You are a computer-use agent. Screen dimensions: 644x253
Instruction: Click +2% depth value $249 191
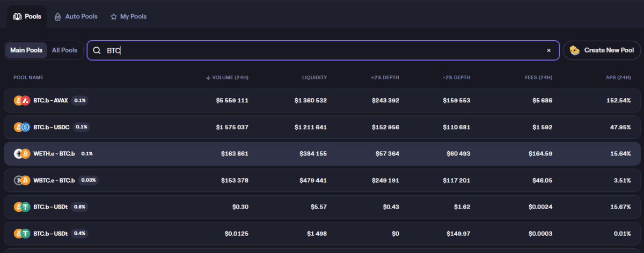(385, 180)
